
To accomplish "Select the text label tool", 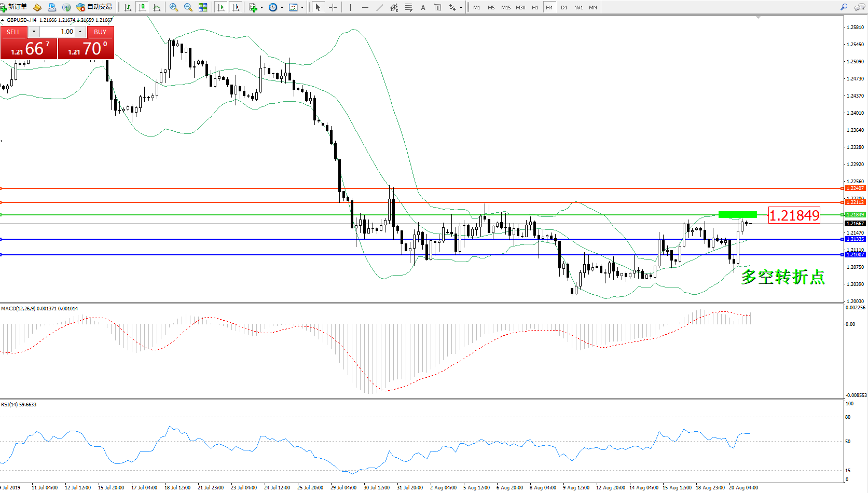I will tap(423, 7).
